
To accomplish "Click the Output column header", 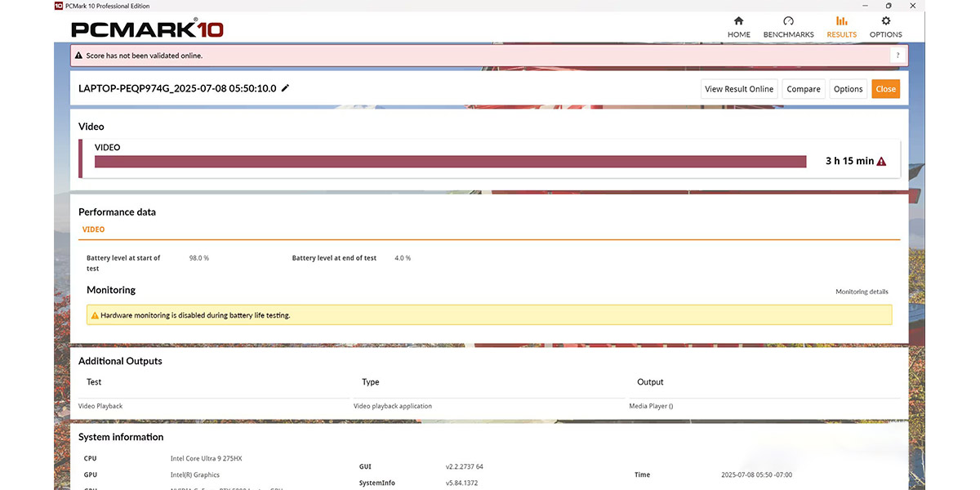I will point(651,382).
